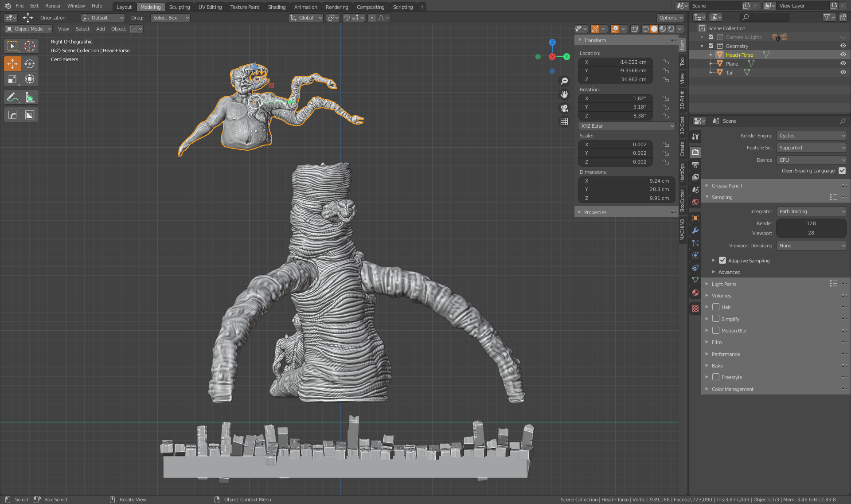Click the Options button in header
Viewport: 851px width, 504px height.
pos(670,18)
